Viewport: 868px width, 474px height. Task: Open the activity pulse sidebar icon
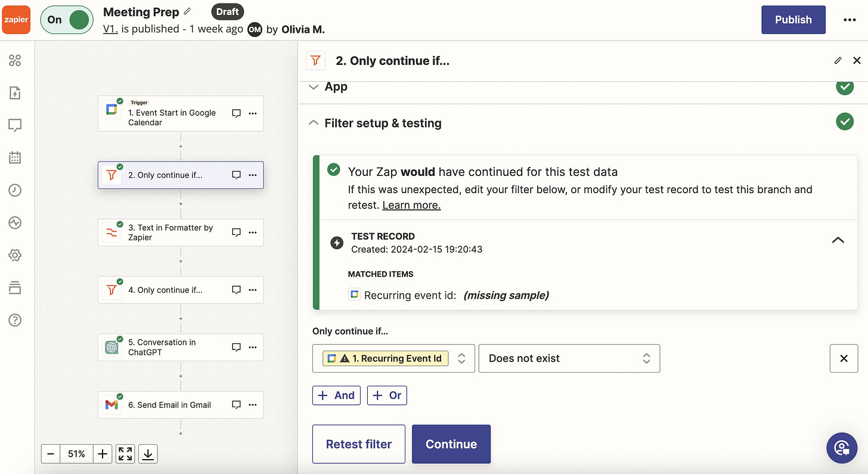pos(15,223)
